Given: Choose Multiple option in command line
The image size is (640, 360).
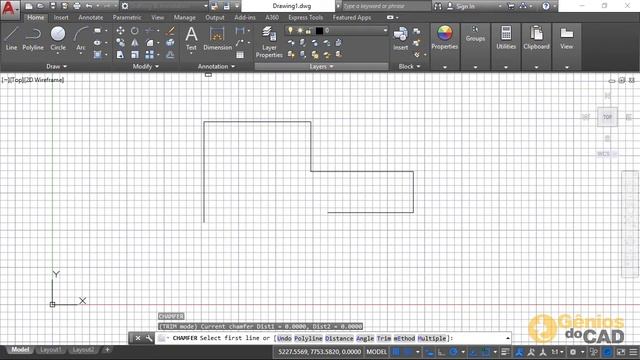Looking at the screenshot, I should 432,338.
